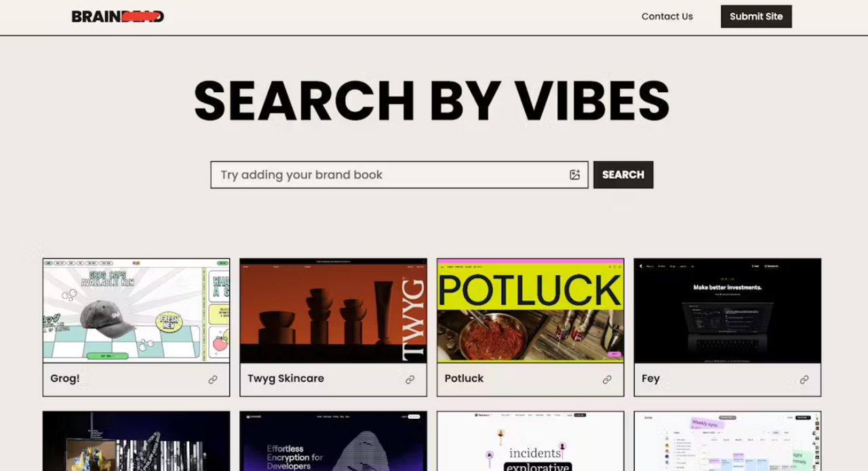Select the Twyg Skincare card title
Image resolution: width=868 pixels, height=471 pixels.
tap(285, 378)
